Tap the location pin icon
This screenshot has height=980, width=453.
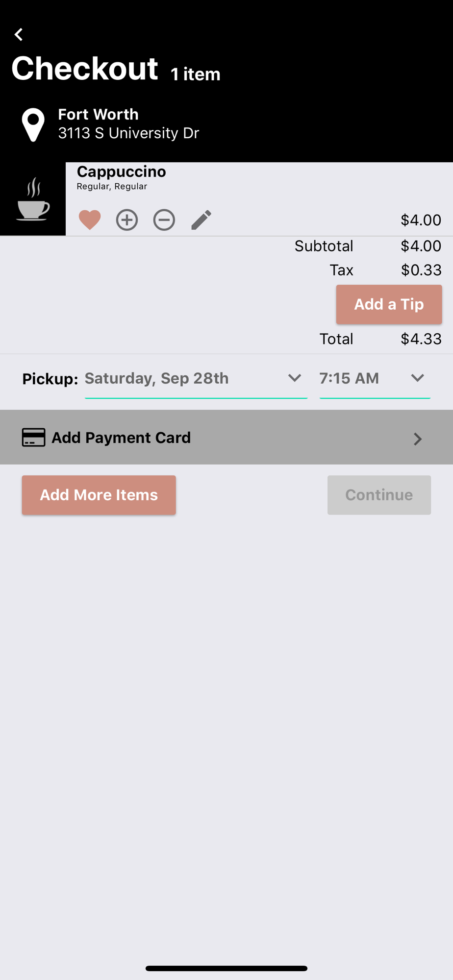click(x=33, y=125)
